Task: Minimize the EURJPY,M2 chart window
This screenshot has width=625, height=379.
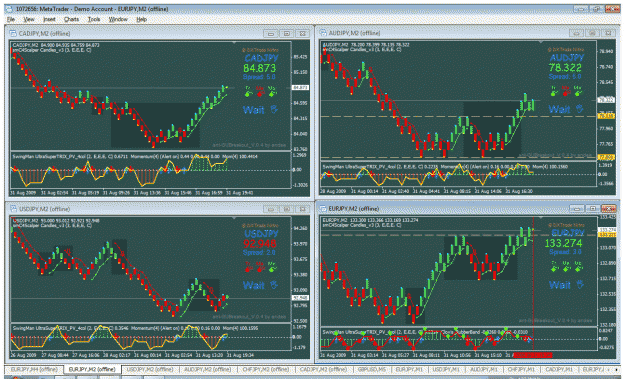Action: point(577,208)
